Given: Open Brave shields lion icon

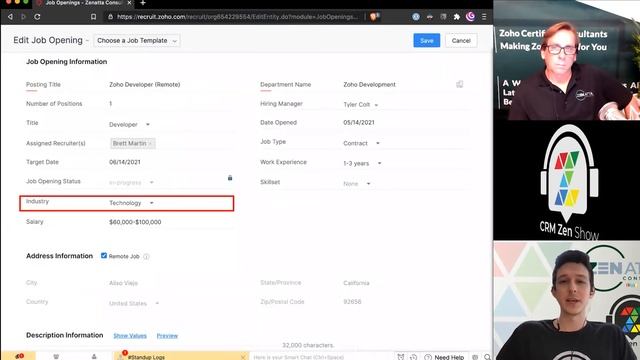Looking at the screenshot, I should (x=374, y=17).
